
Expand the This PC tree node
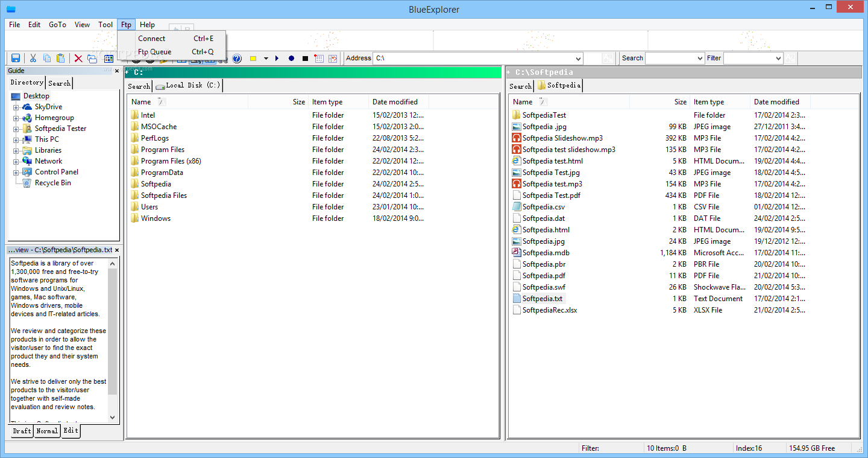tap(16, 139)
